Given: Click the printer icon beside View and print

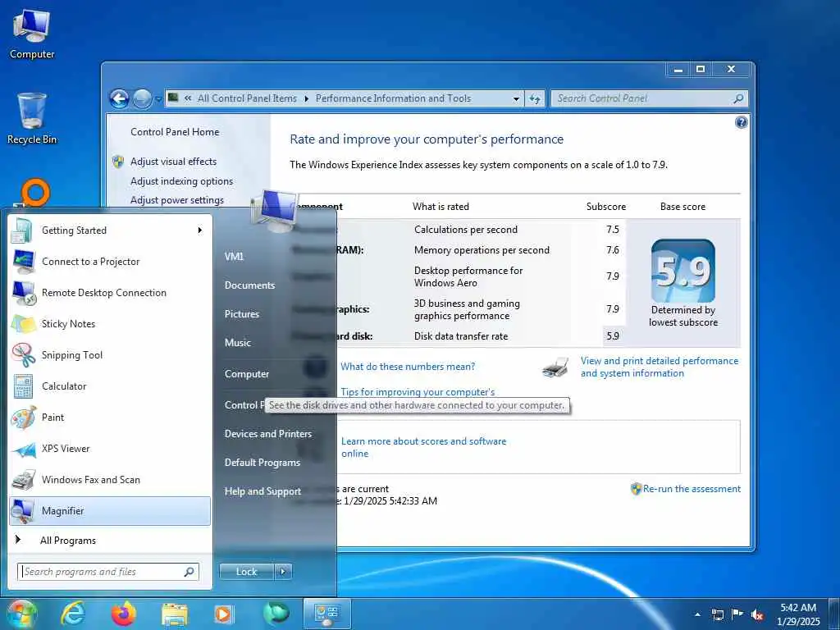Looking at the screenshot, I should pyautogui.click(x=555, y=367).
